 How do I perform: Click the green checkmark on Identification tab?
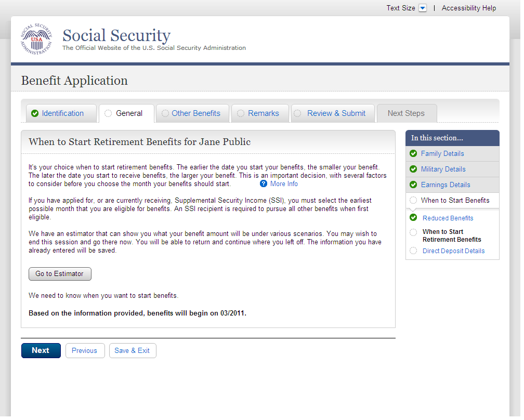pos(35,114)
